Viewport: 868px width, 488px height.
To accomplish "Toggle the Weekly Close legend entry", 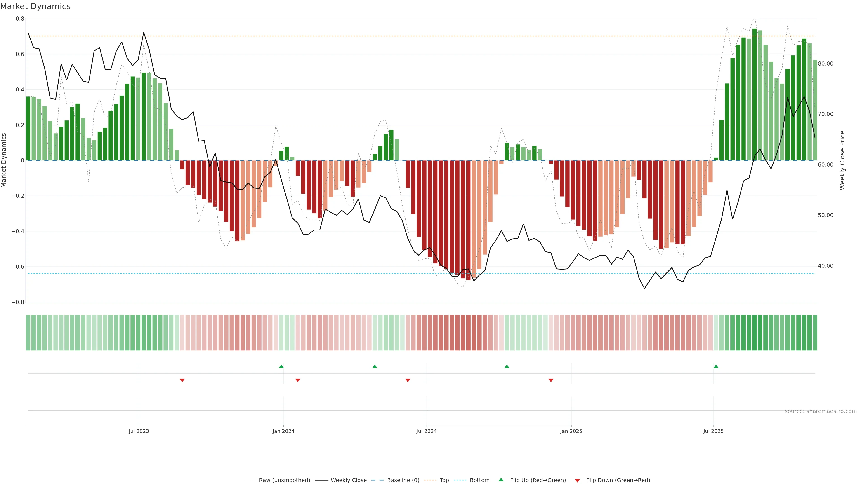I will coord(348,480).
